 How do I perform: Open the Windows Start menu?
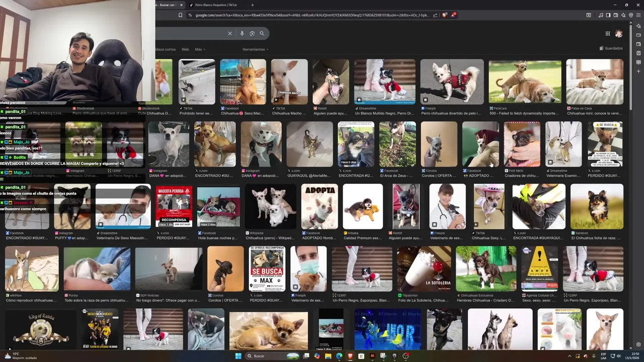click(238, 356)
